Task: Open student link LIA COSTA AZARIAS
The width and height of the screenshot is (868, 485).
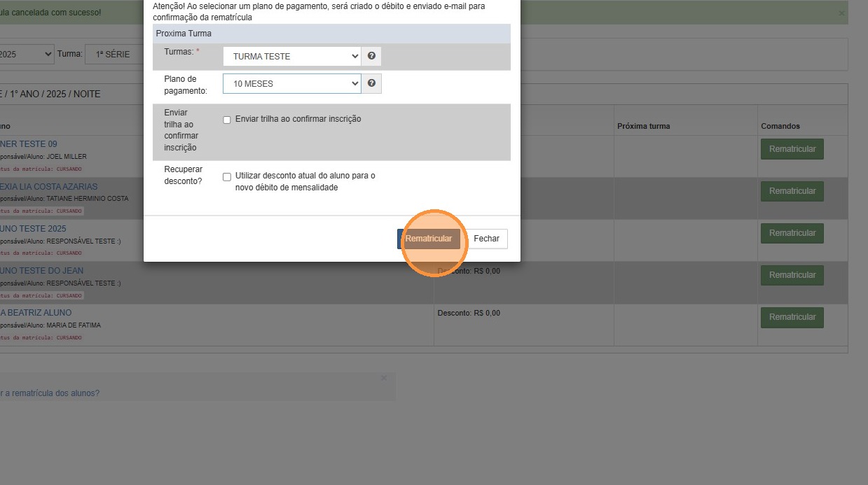Action: tap(49, 187)
